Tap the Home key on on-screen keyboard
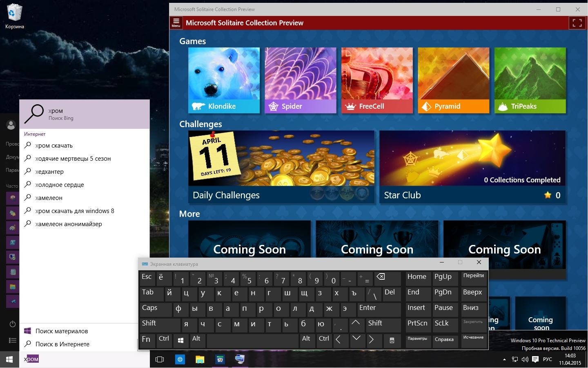This screenshot has height=368, width=588. 418,279
